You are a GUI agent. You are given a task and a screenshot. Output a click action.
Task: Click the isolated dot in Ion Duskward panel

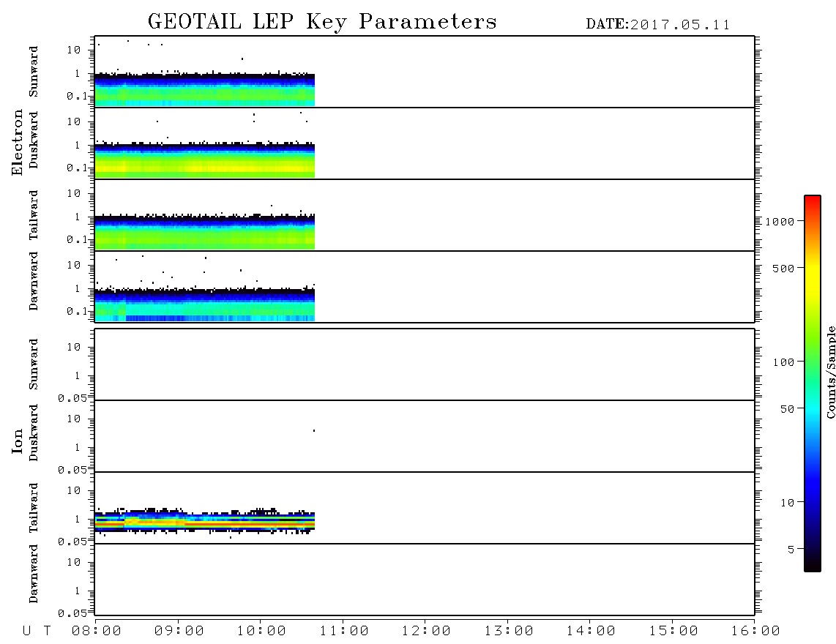click(x=314, y=430)
